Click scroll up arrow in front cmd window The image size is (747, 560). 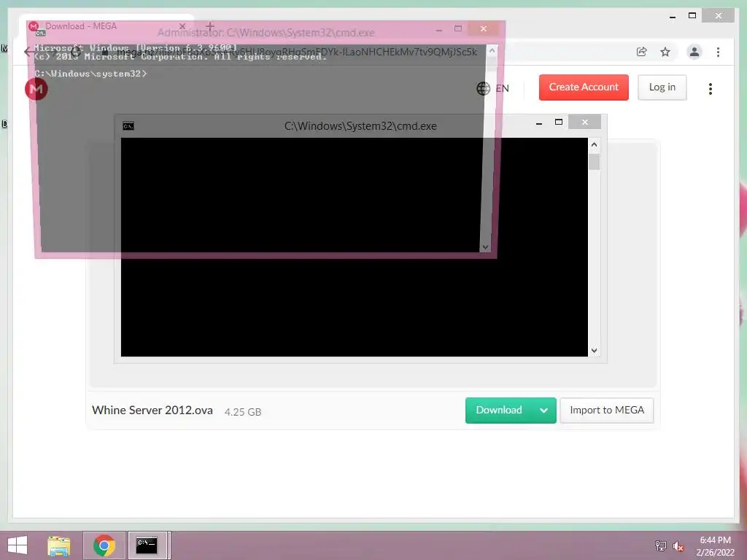(x=594, y=144)
